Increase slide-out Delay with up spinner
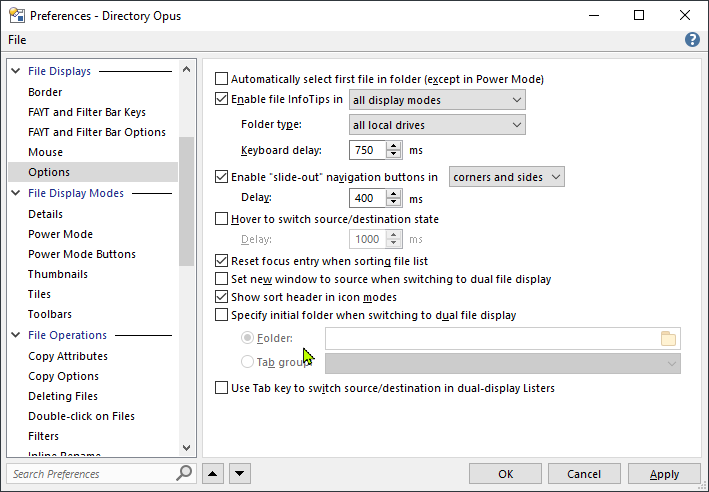Image resolution: width=709 pixels, height=492 pixels. point(394,194)
